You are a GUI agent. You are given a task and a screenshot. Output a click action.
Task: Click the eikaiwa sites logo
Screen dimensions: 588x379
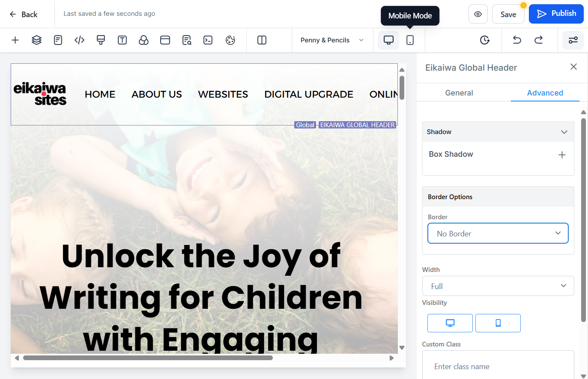[40, 94]
